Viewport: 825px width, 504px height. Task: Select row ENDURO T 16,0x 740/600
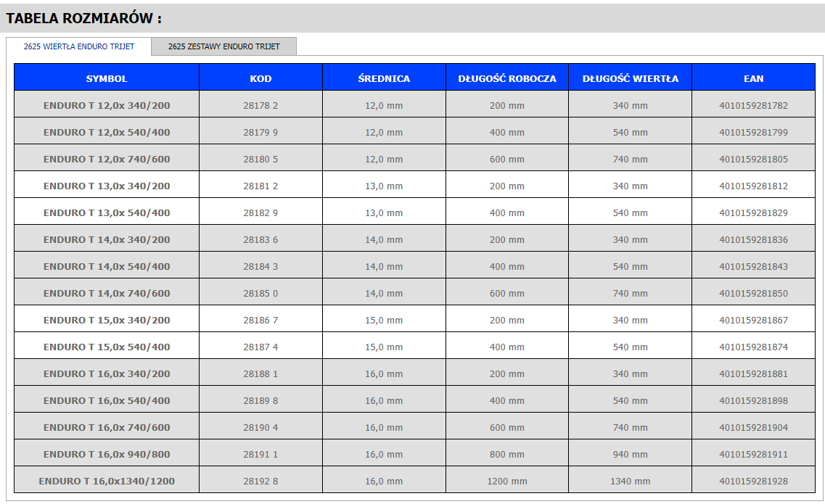click(x=414, y=427)
